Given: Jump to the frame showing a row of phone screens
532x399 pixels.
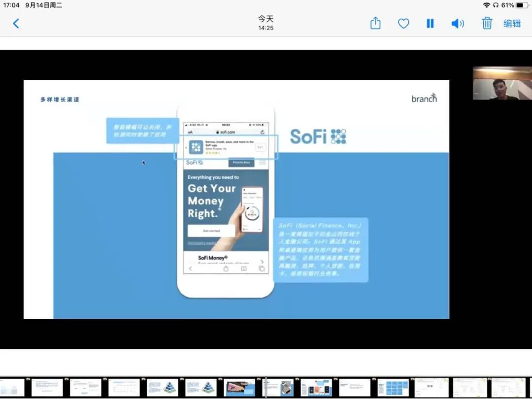Looking at the screenshot, I should pos(316,388).
